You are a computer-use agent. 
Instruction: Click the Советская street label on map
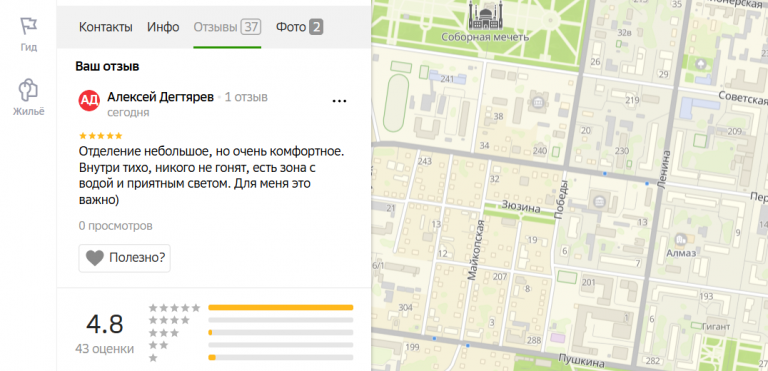(743, 98)
